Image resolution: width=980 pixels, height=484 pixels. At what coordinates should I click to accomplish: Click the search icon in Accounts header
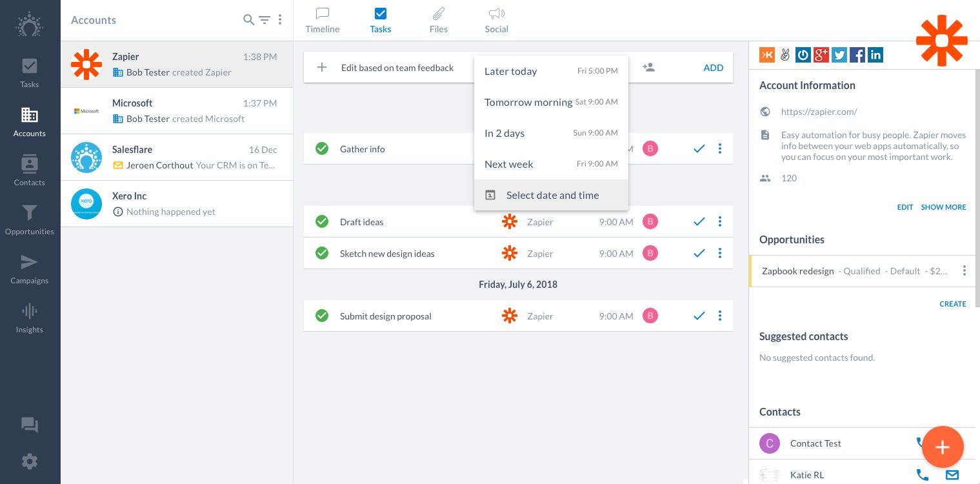pyautogui.click(x=248, y=20)
